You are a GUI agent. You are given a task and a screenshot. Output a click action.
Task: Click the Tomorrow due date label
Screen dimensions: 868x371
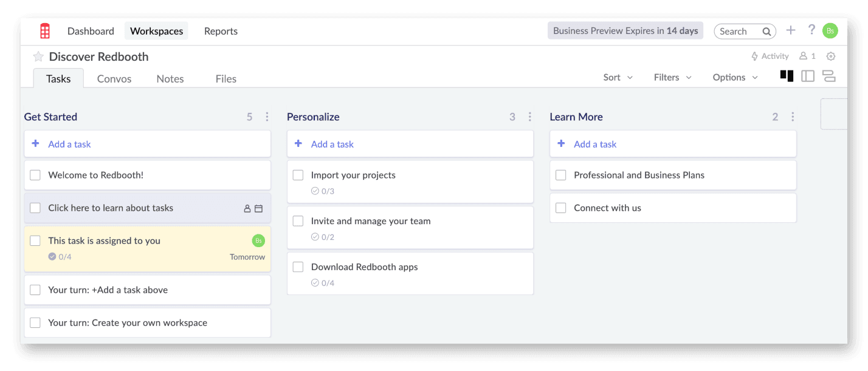[x=247, y=257]
